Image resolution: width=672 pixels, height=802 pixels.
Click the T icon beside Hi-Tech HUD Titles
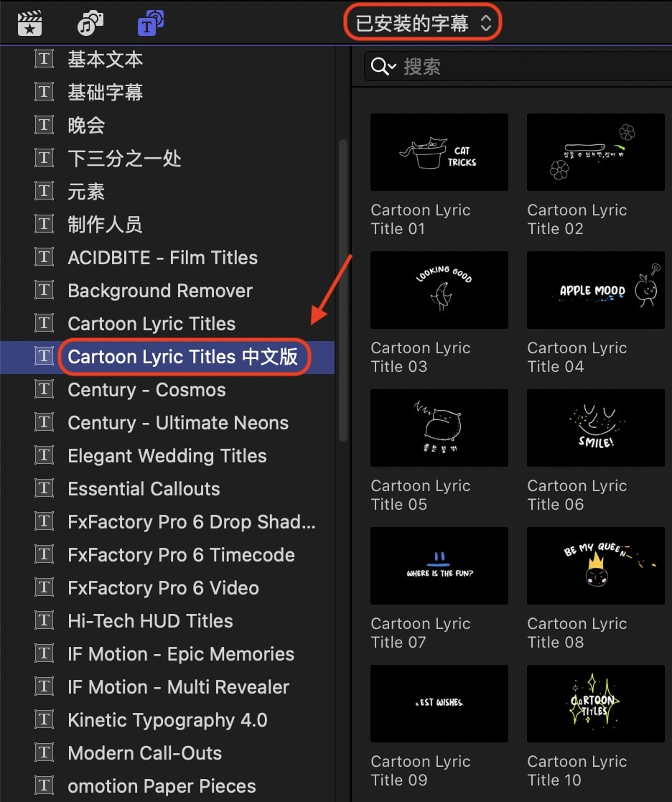(x=45, y=620)
